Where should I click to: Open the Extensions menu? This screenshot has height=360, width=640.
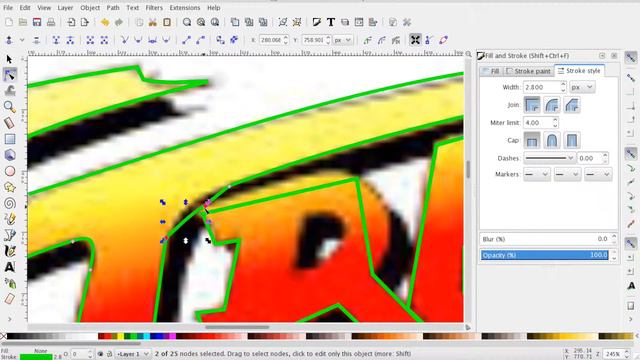point(185,8)
